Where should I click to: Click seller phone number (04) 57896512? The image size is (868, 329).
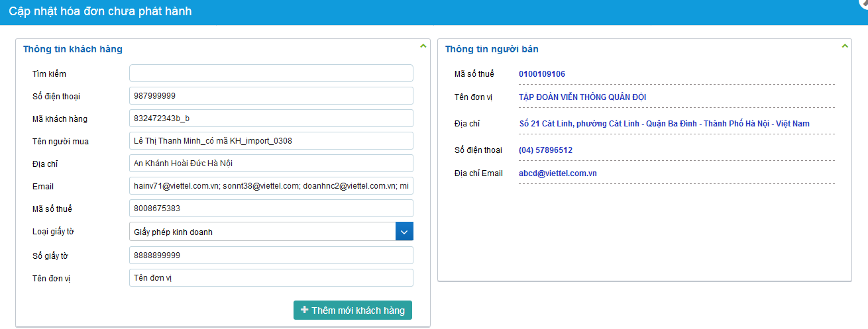pos(545,150)
